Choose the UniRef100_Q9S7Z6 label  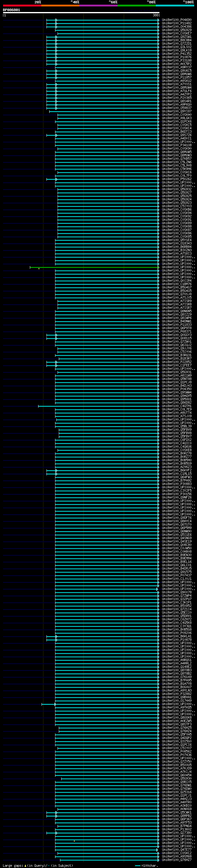177,135
